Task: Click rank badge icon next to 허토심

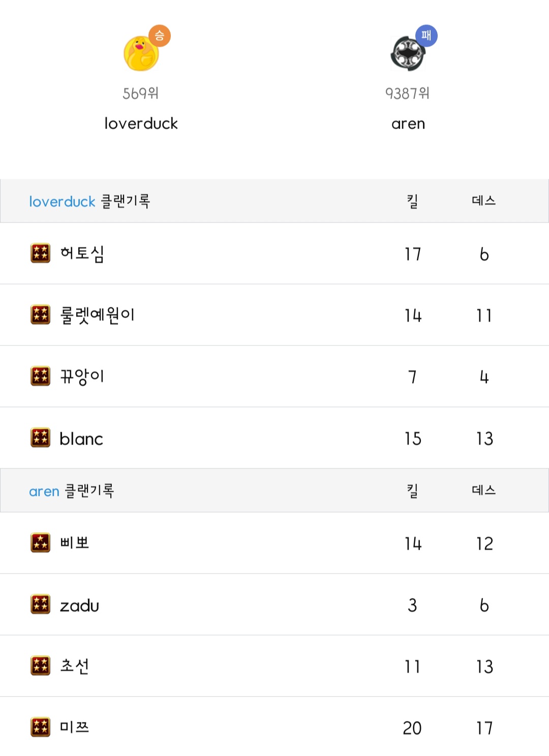Action: click(41, 253)
